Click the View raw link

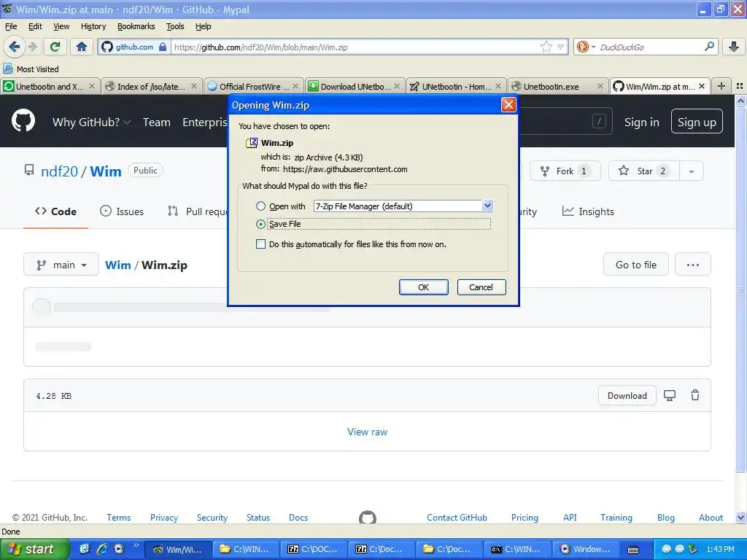[368, 432]
